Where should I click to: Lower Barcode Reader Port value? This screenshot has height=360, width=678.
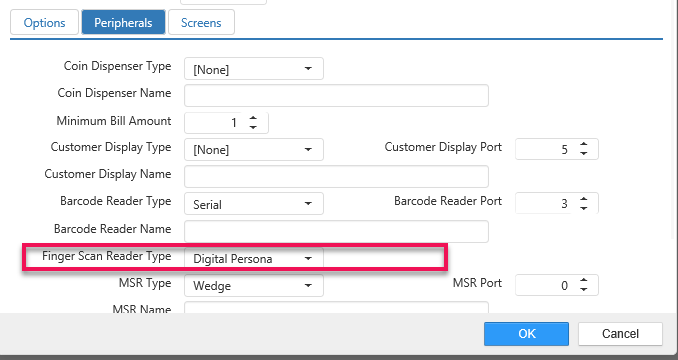(x=584, y=208)
